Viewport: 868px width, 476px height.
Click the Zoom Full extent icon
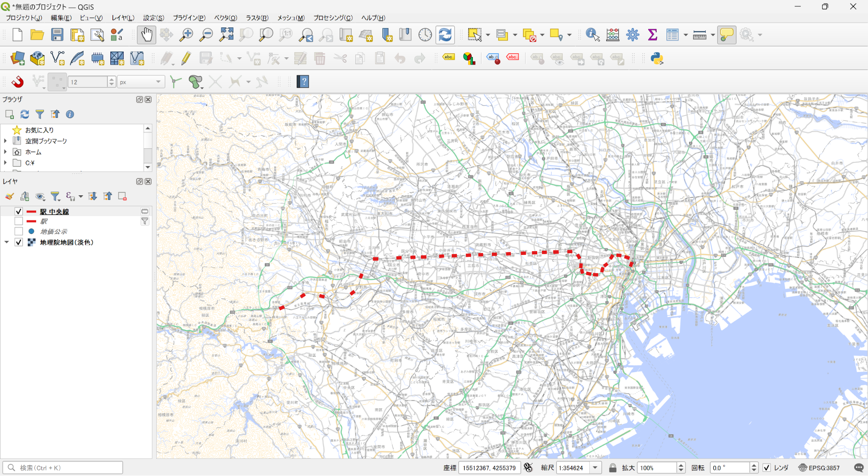point(226,35)
